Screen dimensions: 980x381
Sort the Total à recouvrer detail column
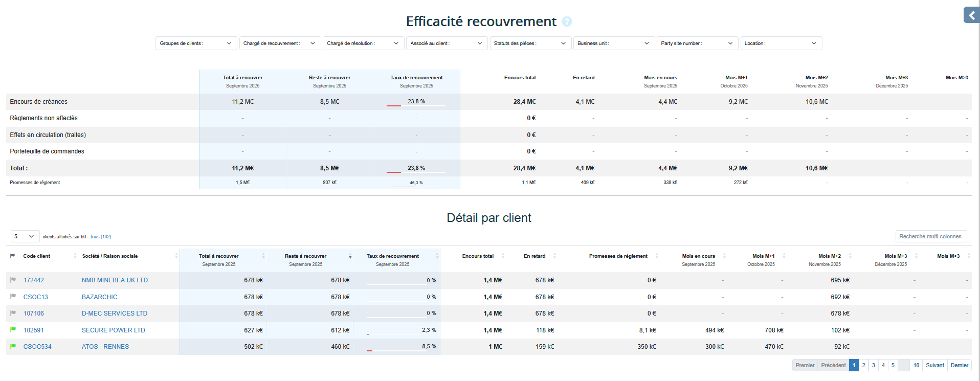[x=263, y=256]
